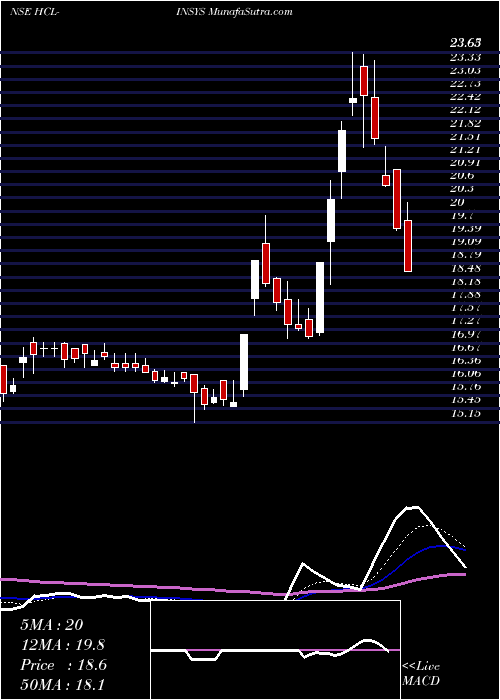500x700 pixels.
Task: Click the 5MA : 20 readout
Action: click(x=52, y=625)
